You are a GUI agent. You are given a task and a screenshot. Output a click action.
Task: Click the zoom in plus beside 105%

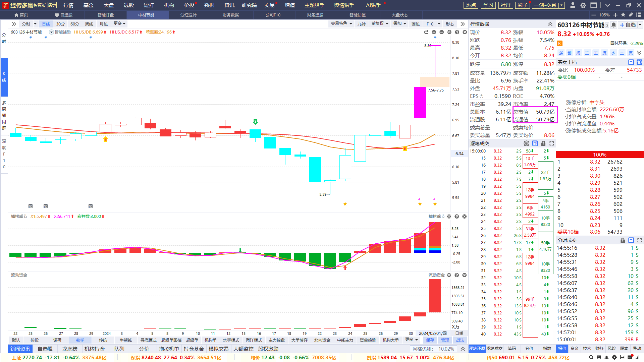pyautogui.click(x=615, y=15)
